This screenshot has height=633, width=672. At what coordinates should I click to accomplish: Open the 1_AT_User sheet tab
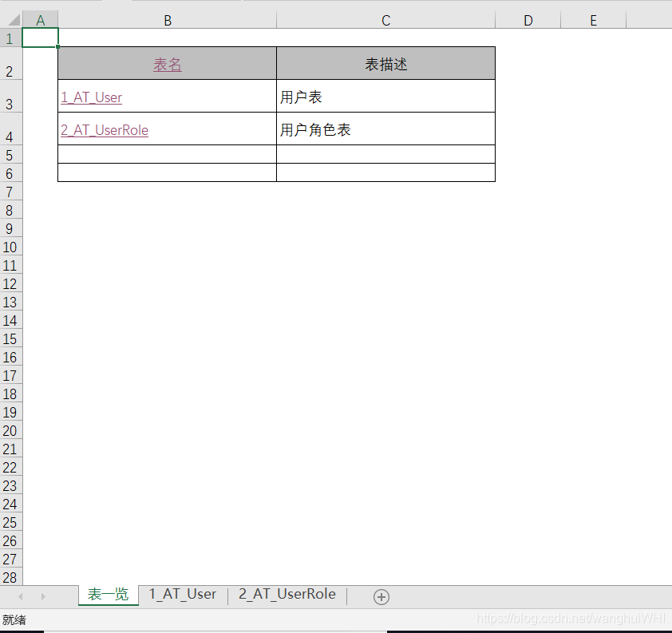pyautogui.click(x=183, y=595)
